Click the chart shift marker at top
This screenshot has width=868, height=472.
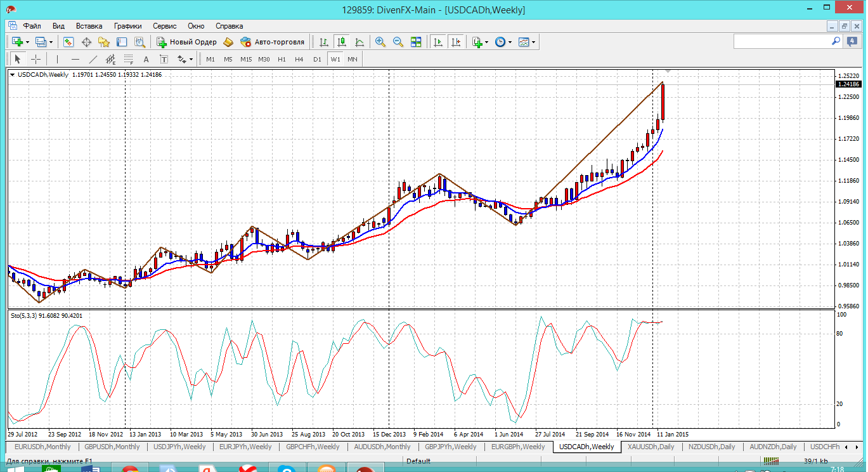click(x=668, y=72)
